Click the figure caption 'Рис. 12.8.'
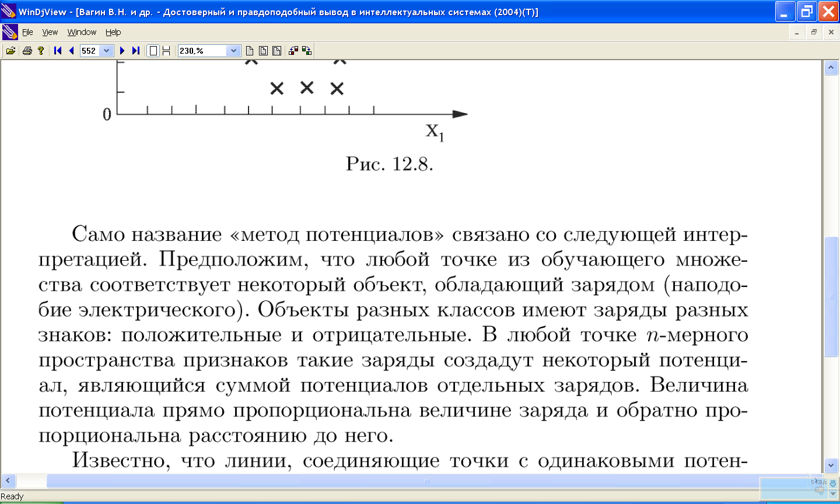Viewport: 840px width, 504px height. 390,164
